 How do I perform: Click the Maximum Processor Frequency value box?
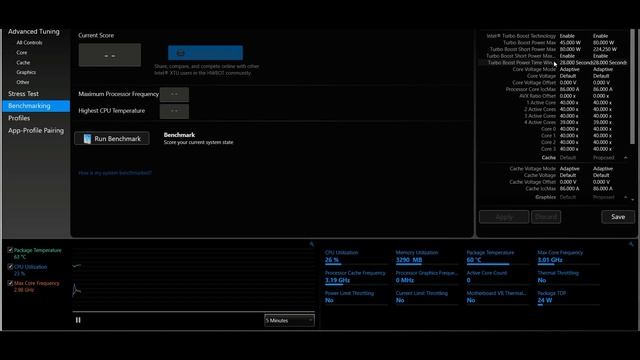174,94
